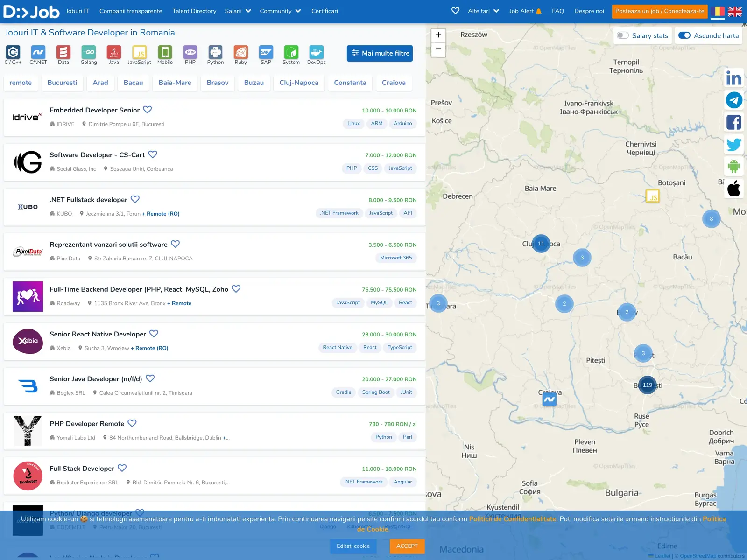Image resolution: width=747 pixels, height=560 pixels.
Task: Expand the Salarii dropdown menu
Action: 238,11
